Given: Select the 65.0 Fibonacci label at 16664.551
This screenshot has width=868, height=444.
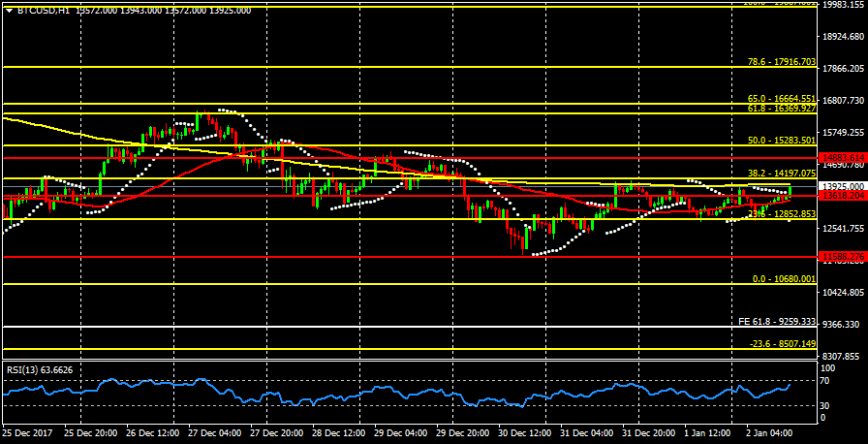Looking at the screenshot, I should [x=782, y=98].
